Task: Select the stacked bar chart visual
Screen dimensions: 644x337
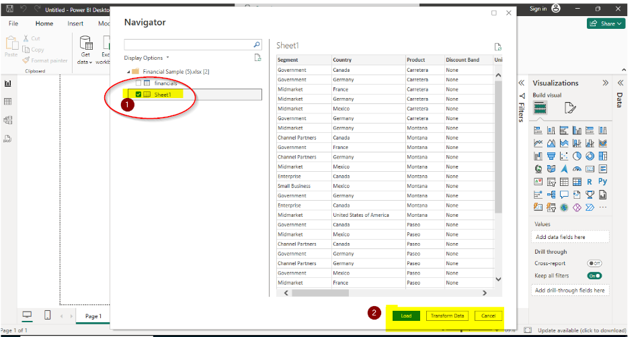Action: [538, 131]
